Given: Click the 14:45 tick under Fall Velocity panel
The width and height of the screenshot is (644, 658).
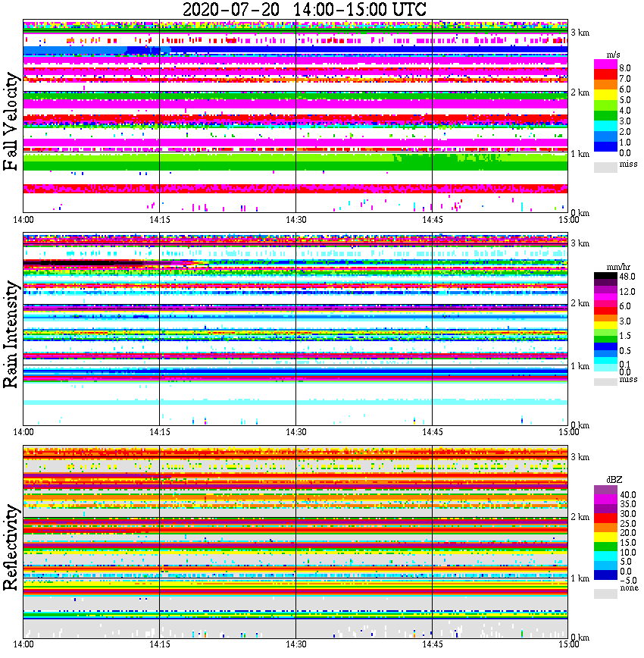Looking at the screenshot, I should coord(432,220).
